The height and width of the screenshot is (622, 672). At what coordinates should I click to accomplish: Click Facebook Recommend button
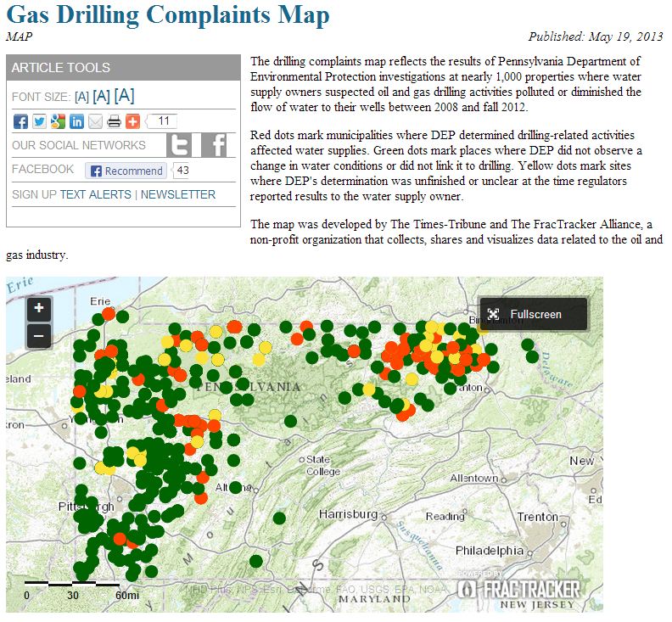click(x=126, y=171)
